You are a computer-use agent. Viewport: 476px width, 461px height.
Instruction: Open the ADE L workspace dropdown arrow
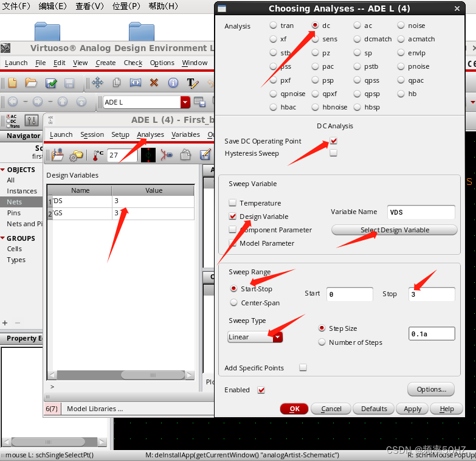tap(185, 102)
